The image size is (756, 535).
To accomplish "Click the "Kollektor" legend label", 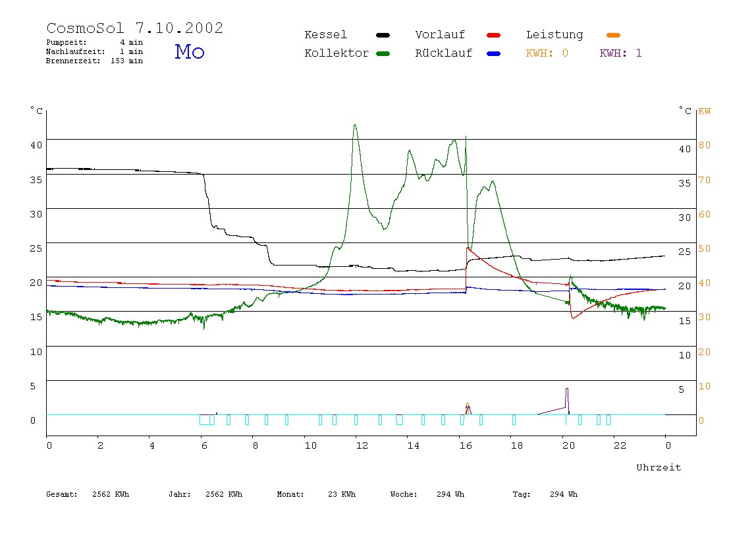I will click(x=337, y=53).
